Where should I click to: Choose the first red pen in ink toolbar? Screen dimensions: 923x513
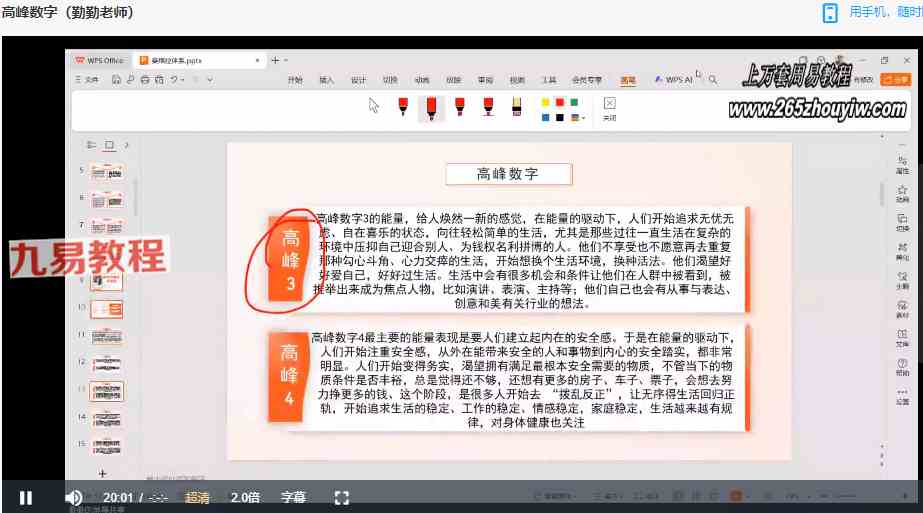click(x=403, y=106)
